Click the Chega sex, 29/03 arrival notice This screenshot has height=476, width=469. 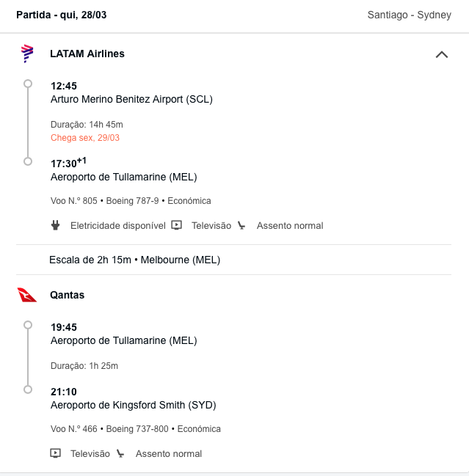(x=85, y=137)
